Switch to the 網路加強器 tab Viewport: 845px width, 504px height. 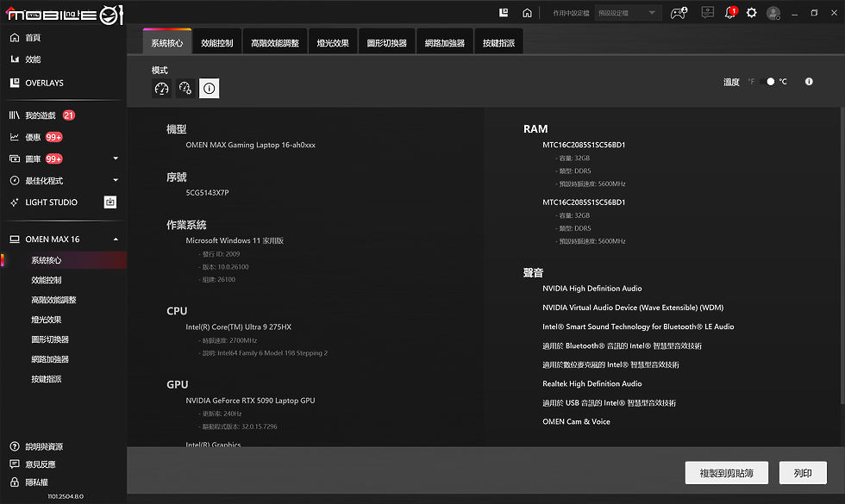coord(445,42)
